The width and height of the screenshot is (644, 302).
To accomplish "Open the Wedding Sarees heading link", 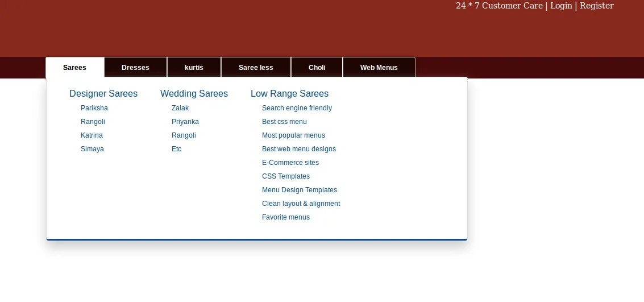I will pos(194,94).
